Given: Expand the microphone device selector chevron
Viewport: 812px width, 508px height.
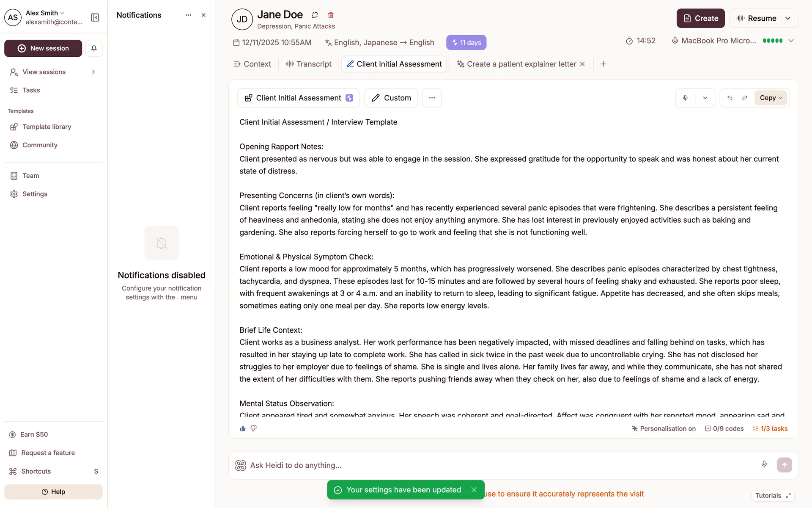Looking at the screenshot, I should click(x=791, y=41).
